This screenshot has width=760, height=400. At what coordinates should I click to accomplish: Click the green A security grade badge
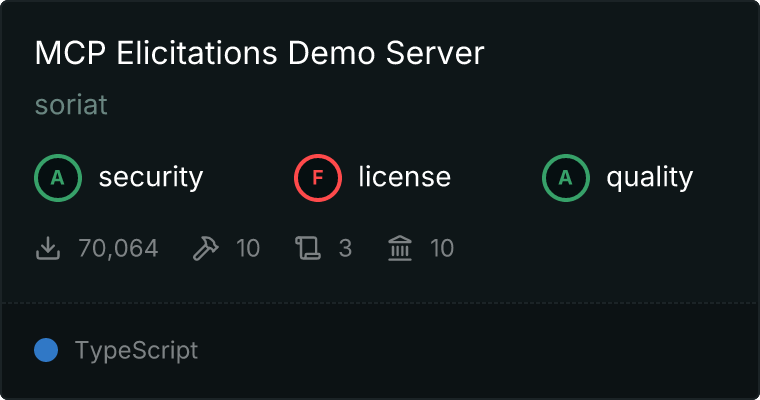[58, 178]
